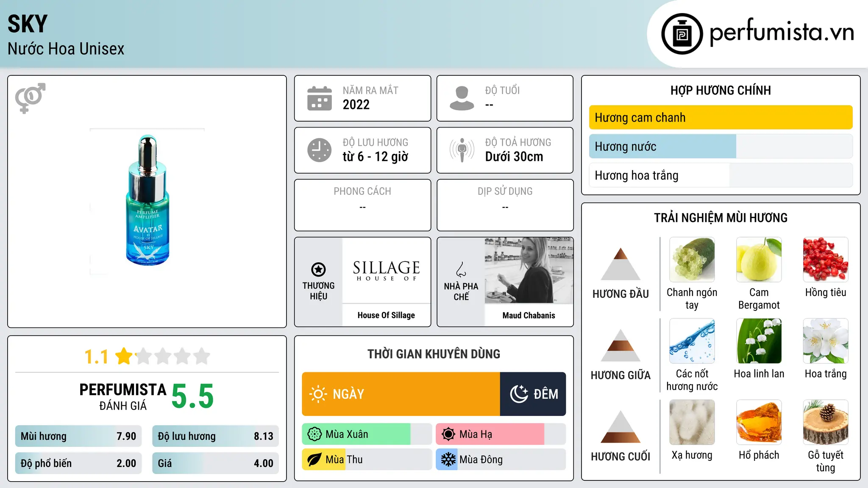
Task: Select the Giá score row
Action: coord(215,463)
